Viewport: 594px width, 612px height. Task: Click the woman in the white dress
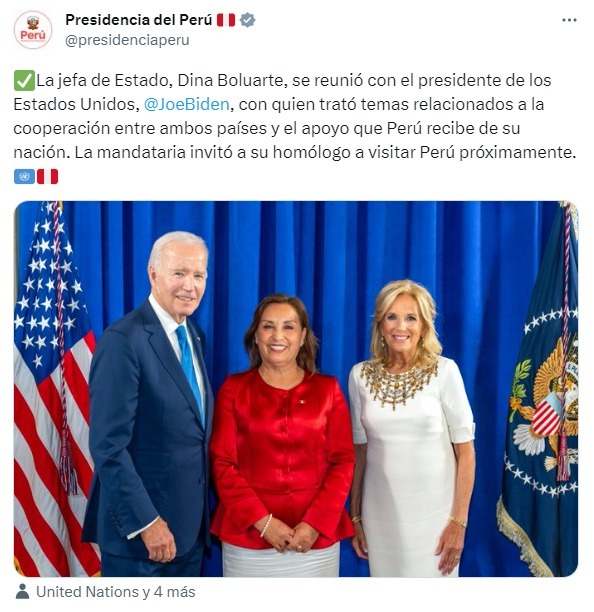click(x=412, y=429)
